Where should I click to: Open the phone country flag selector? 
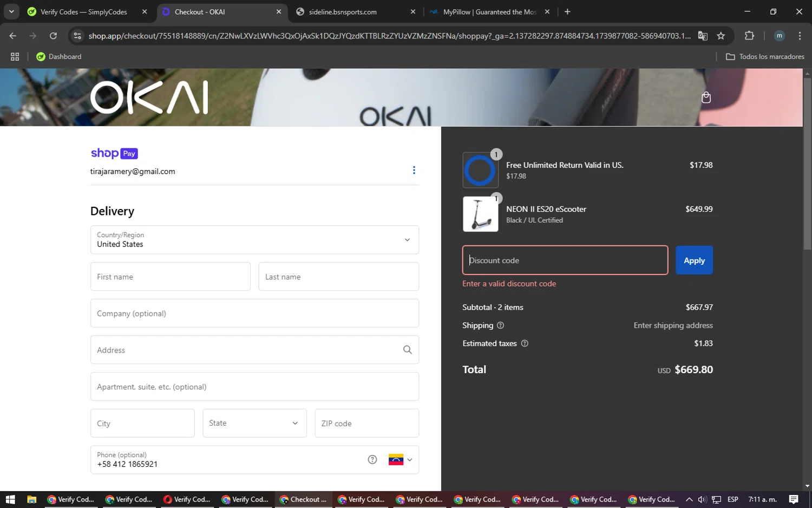point(401,460)
